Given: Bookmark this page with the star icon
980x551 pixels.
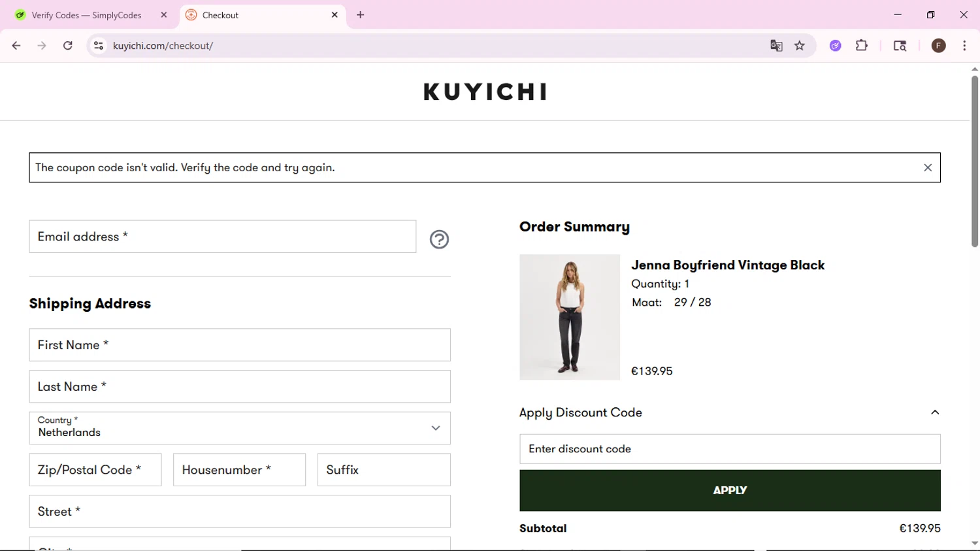Looking at the screenshot, I should pos(800,46).
